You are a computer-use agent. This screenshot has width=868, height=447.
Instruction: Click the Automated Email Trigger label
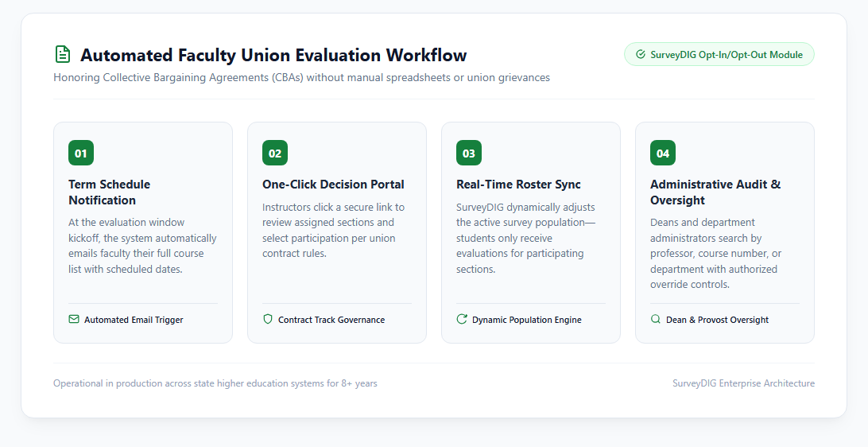tap(134, 320)
